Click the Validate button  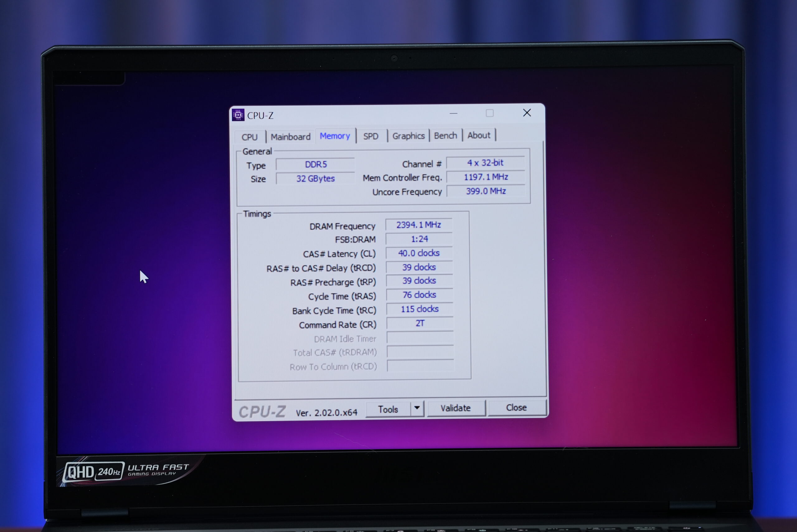click(455, 408)
